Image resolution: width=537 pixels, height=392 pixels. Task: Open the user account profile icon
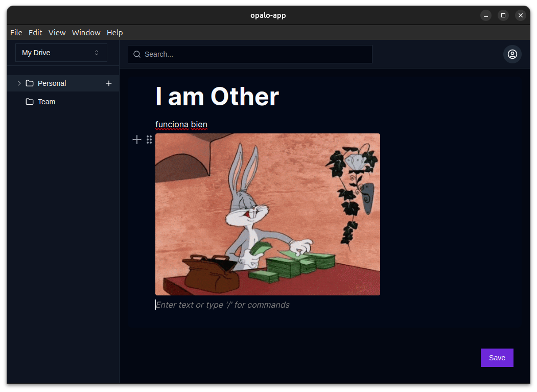pos(512,54)
